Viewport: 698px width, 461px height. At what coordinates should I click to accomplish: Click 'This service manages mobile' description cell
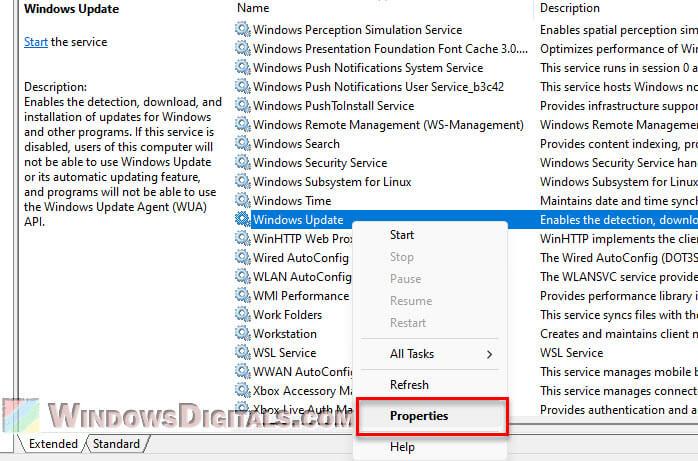click(619, 372)
